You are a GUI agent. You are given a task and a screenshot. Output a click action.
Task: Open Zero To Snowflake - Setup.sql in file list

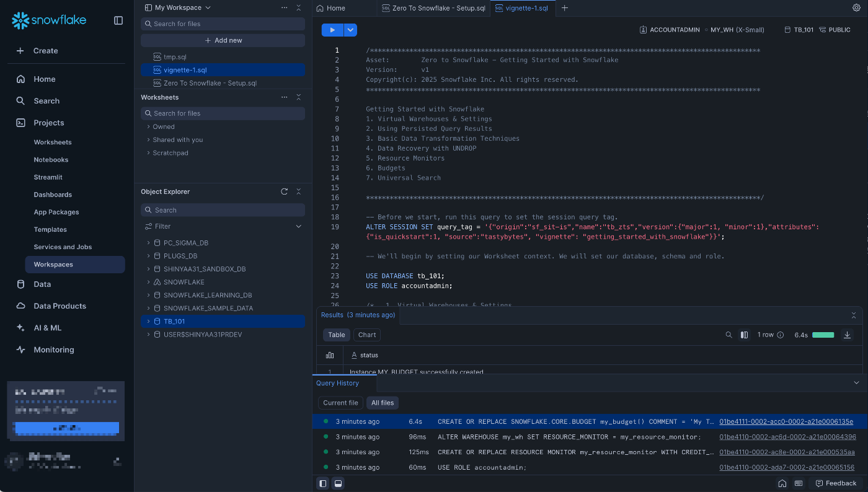point(210,83)
